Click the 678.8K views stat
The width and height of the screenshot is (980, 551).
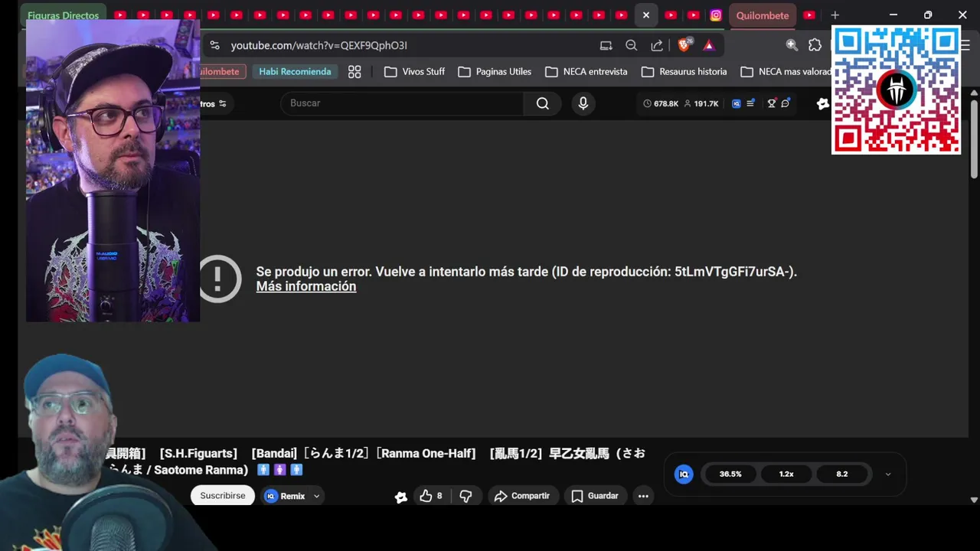coord(661,103)
